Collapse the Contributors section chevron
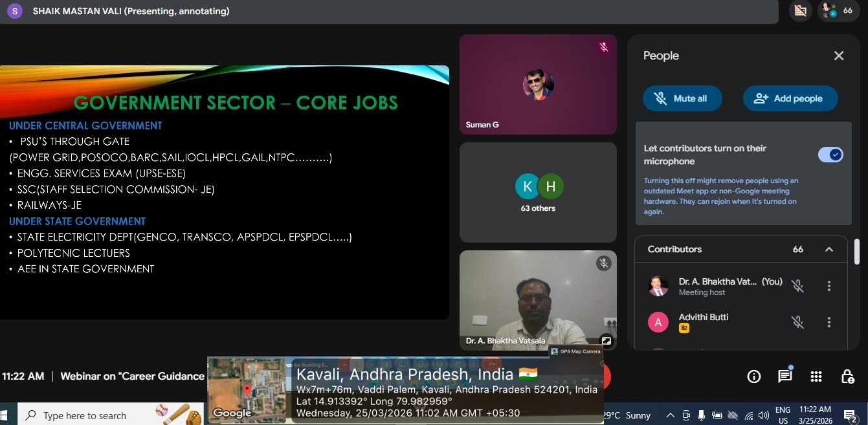Viewport: 868px width, 425px height. [x=829, y=250]
